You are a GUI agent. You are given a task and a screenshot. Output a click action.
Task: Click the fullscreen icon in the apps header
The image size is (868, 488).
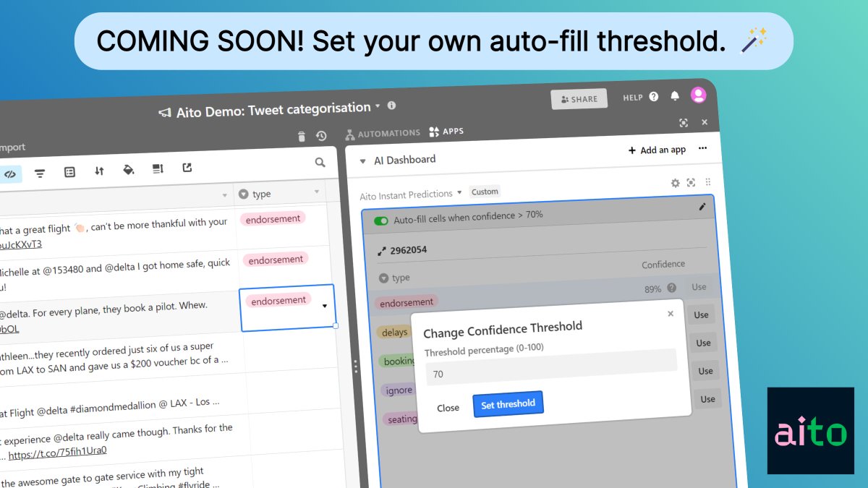click(x=684, y=123)
